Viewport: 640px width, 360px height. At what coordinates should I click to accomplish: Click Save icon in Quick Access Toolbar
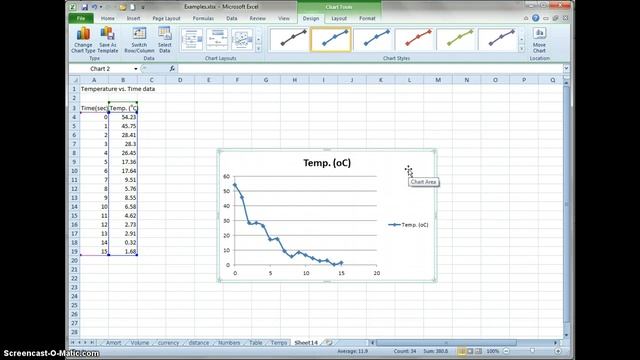coord(84,7)
